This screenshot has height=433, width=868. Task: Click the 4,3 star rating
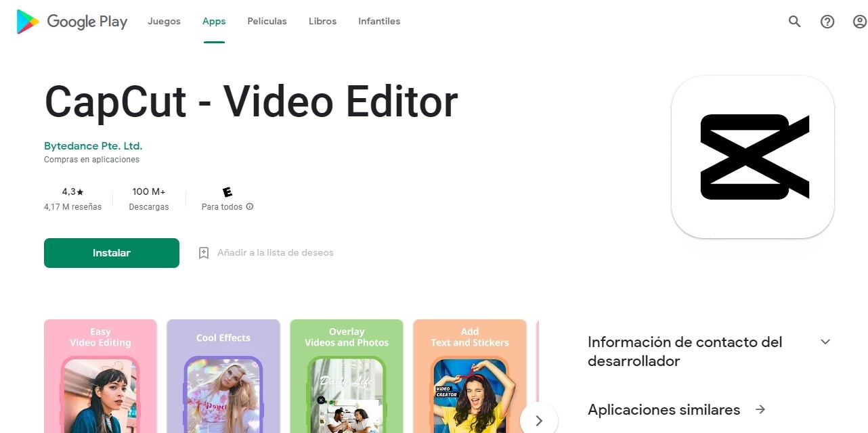click(72, 192)
